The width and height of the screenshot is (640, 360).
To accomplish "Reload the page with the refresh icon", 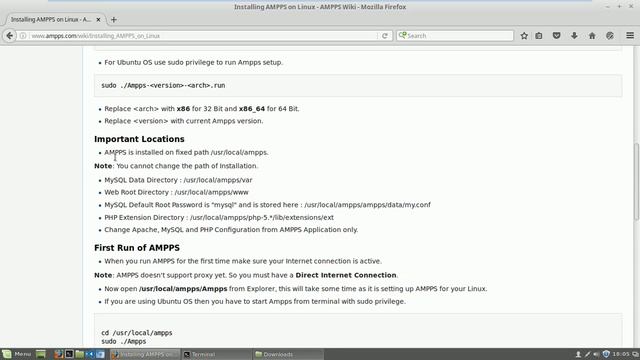I will tap(384, 36).
